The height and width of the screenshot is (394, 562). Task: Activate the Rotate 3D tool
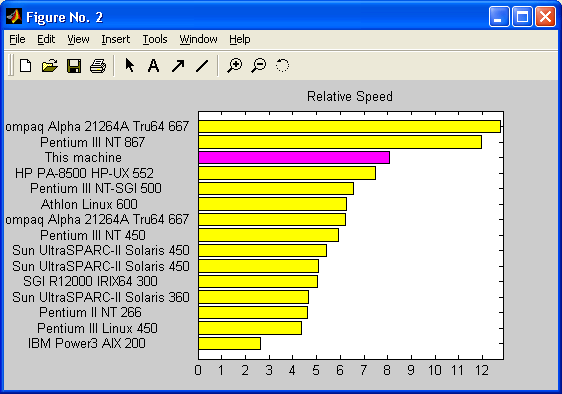[x=282, y=66]
